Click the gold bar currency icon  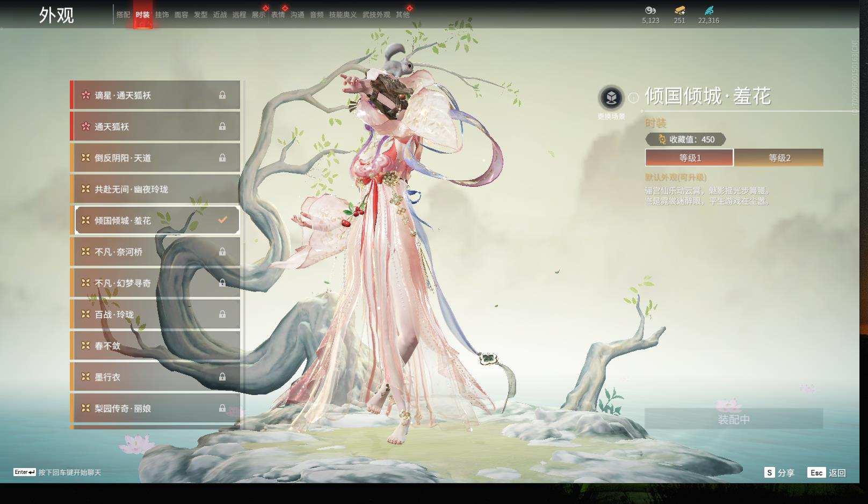click(679, 10)
